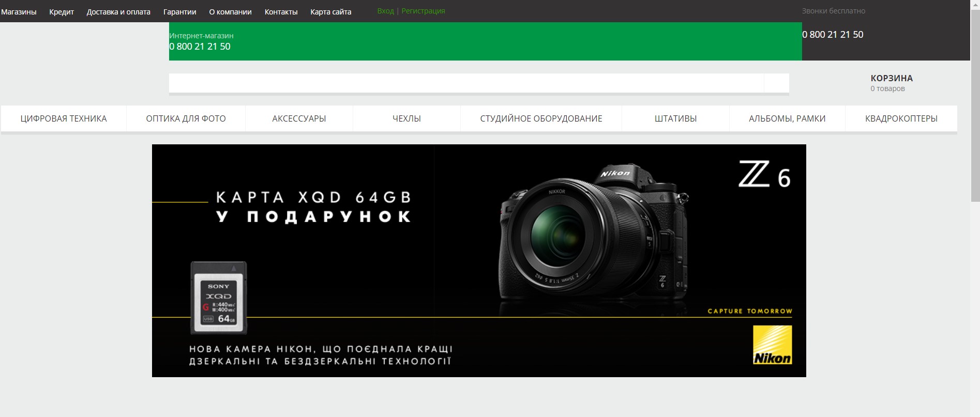The image size is (980, 417).
Task: Open the Магазины link
Action: 19,12
